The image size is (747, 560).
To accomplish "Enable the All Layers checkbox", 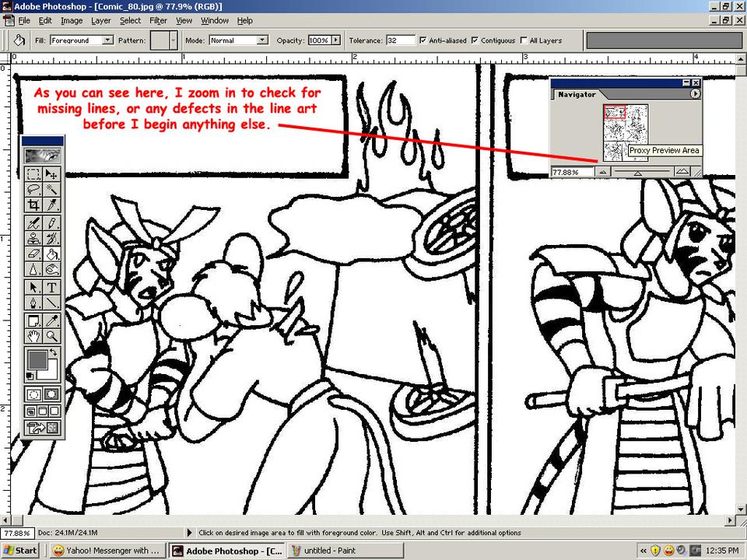I will click(524, 40).
